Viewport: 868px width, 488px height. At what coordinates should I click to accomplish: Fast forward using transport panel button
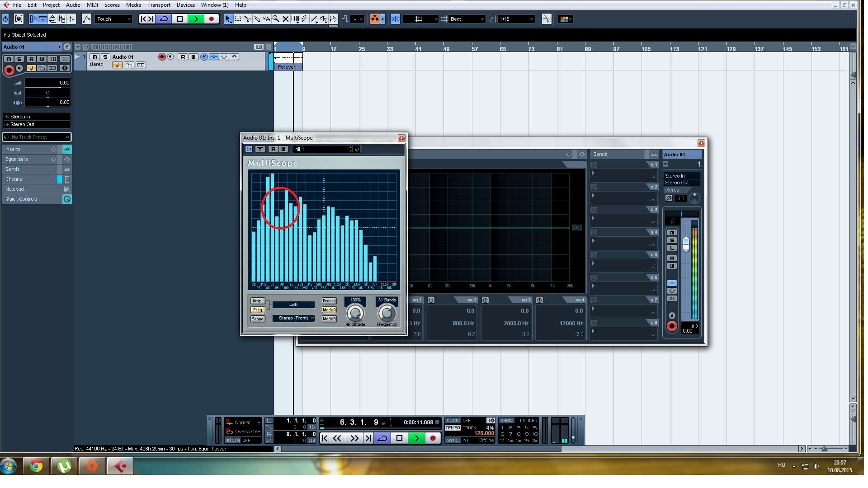click(354, 438)
